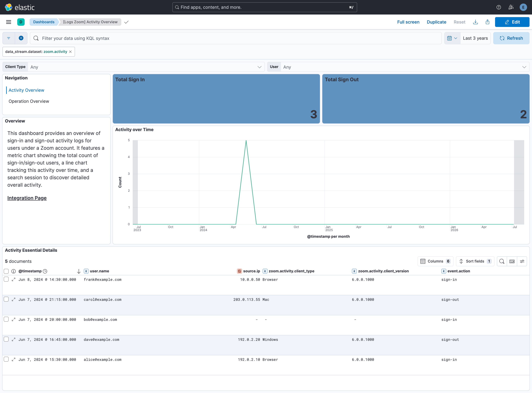Click the 203.0.113.55 IP cell
Screen dimensions: 532x393
point(246,299)
